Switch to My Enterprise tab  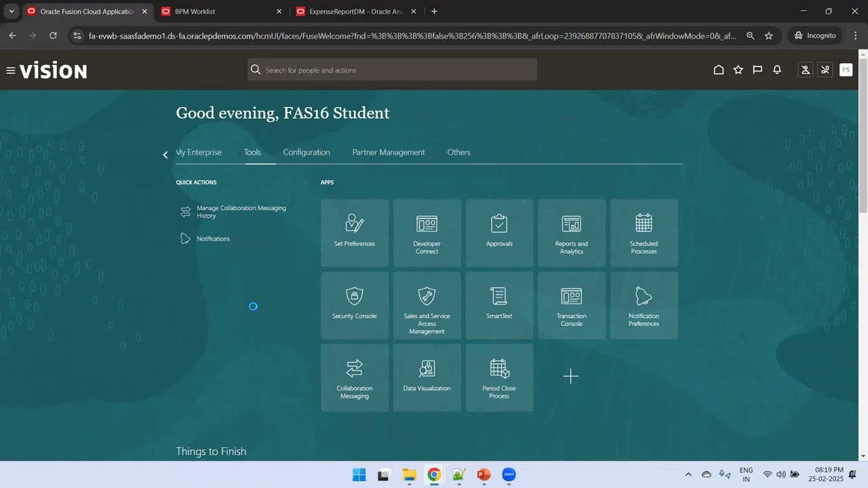[199, 152]
